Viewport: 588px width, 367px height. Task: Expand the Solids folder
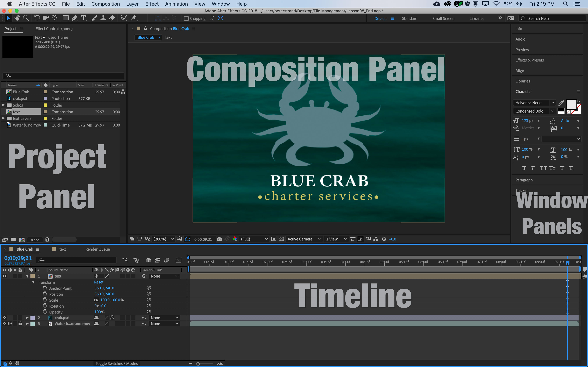click(x=3, y=105)
